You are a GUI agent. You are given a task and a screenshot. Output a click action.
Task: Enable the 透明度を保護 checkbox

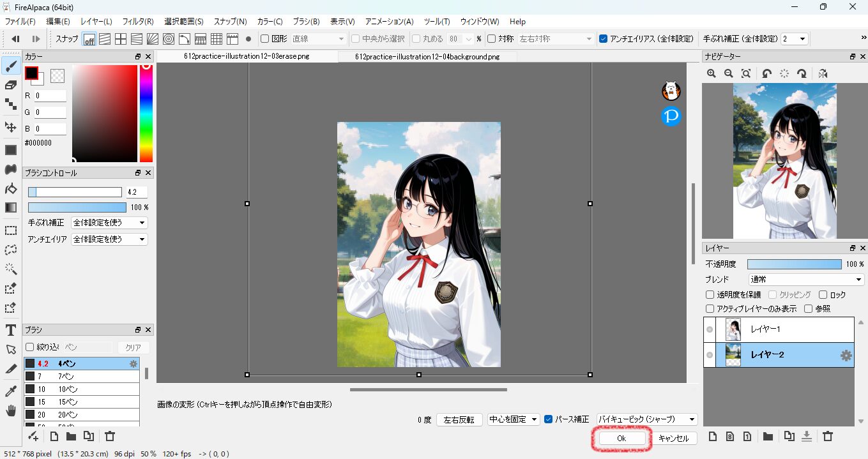[710, 295]
